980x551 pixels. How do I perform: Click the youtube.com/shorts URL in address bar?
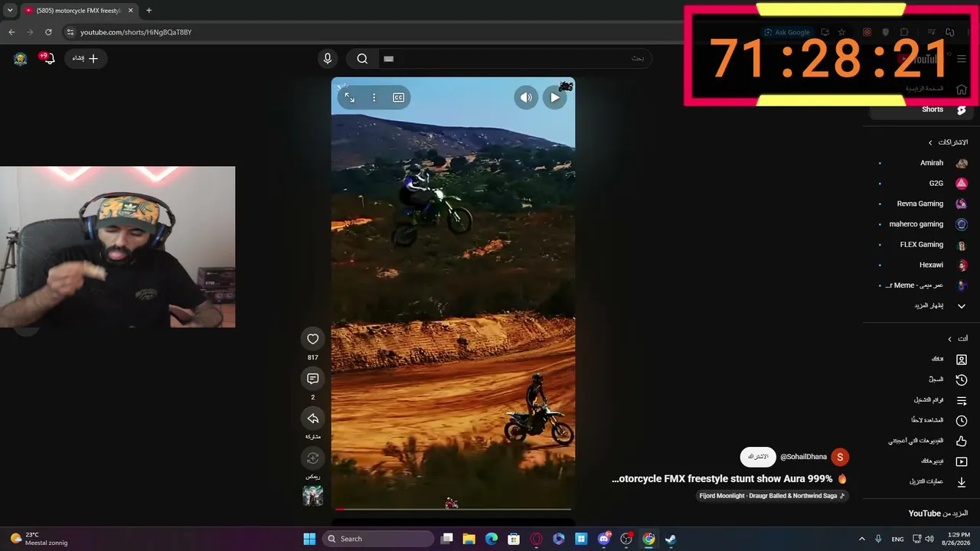(x=136, y=32)
